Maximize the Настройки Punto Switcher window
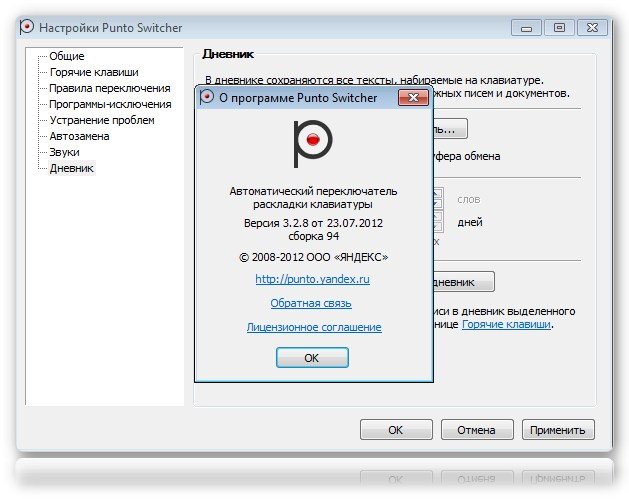This screenshot has height=499, width=629. point(559,27)
